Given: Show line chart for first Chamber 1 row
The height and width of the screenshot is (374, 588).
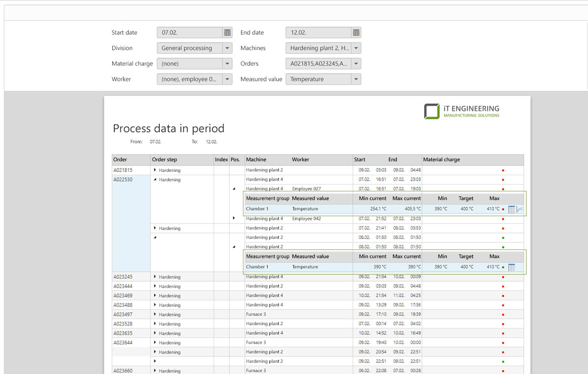Looking at the screenshot, I should coord(520,209).
